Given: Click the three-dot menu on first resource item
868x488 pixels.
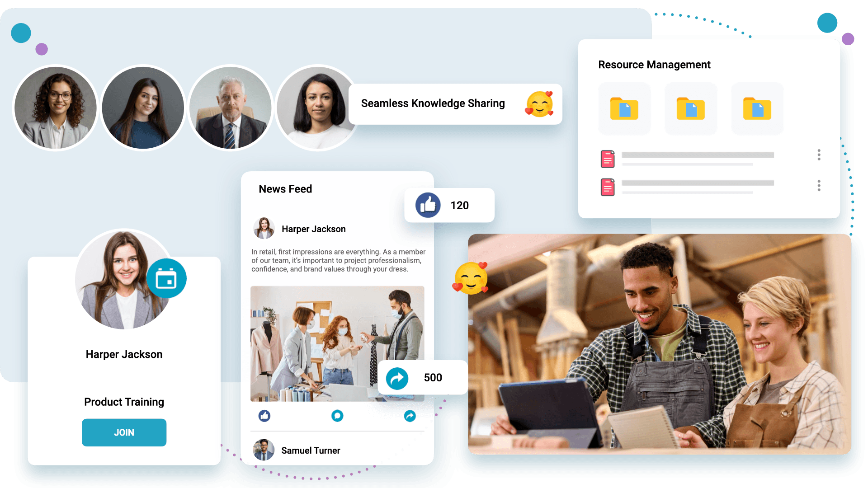Looking at the screenshot, I should tap(819, 155).
